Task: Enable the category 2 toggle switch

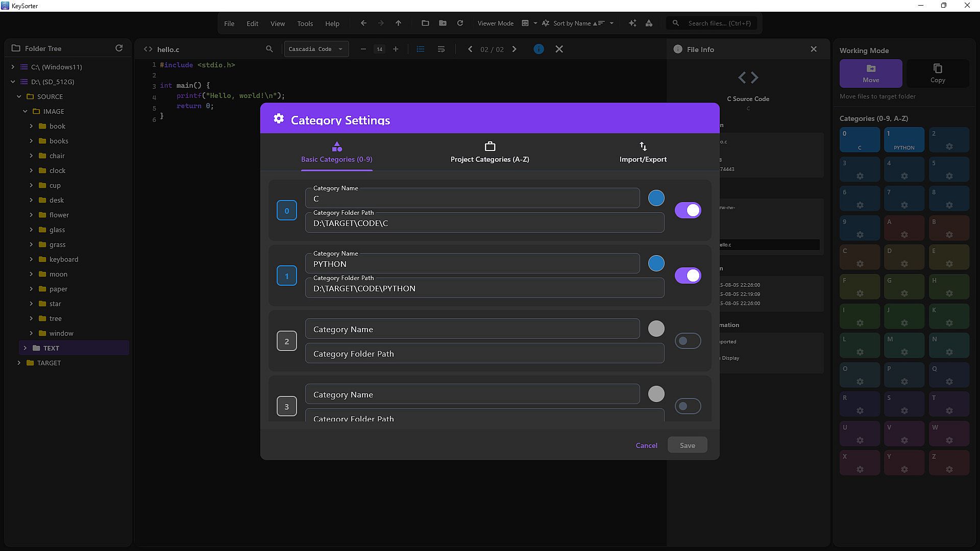Action: 688,341
